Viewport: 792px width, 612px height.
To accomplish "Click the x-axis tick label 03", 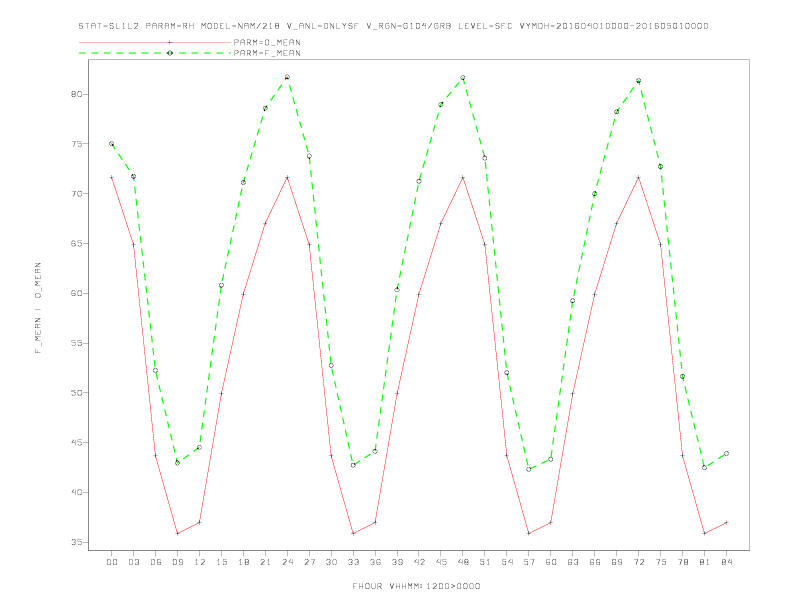I will click(133, 562).
